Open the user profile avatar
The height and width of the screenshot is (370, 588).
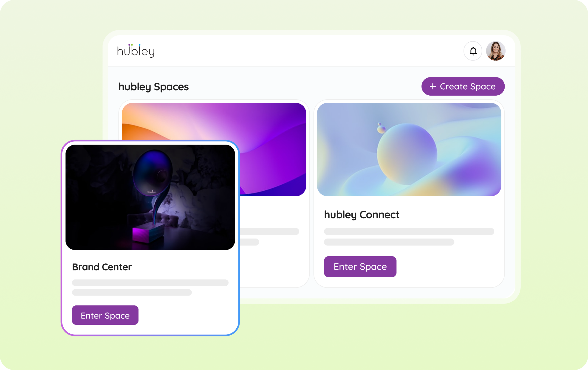(496, 51)
